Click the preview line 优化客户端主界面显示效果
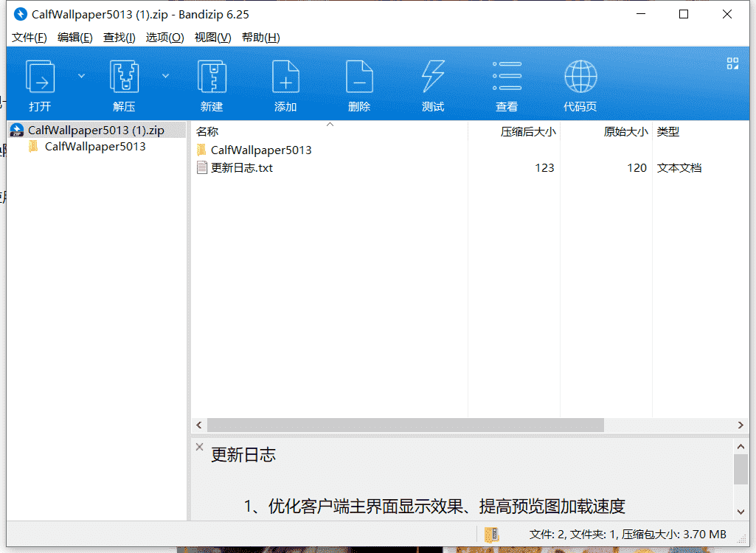The image size is (756, 553). 366,507
